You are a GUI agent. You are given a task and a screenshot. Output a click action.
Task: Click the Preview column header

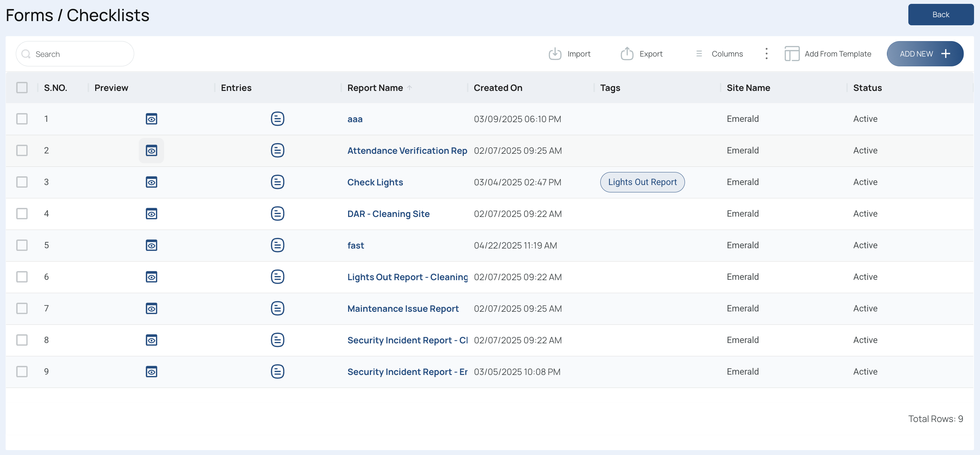tap(111, 88)
